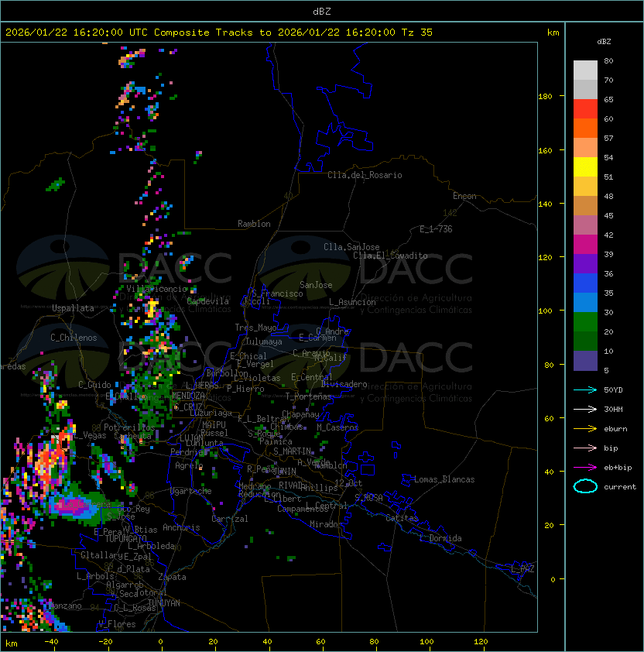
Task: Click the 'L_Asuncion' map label
Action: 352,302
